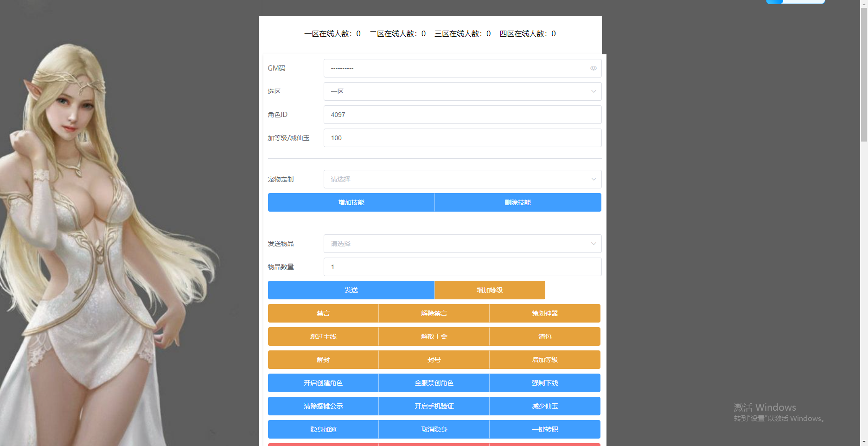
Task: Focus the 角色ID field containing 4097
Action: coord(462,115)
